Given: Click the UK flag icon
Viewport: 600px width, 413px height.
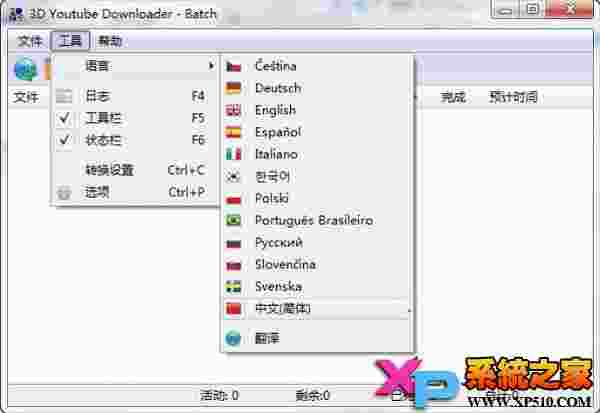Looking at the screenshot, I should point(233,111).
